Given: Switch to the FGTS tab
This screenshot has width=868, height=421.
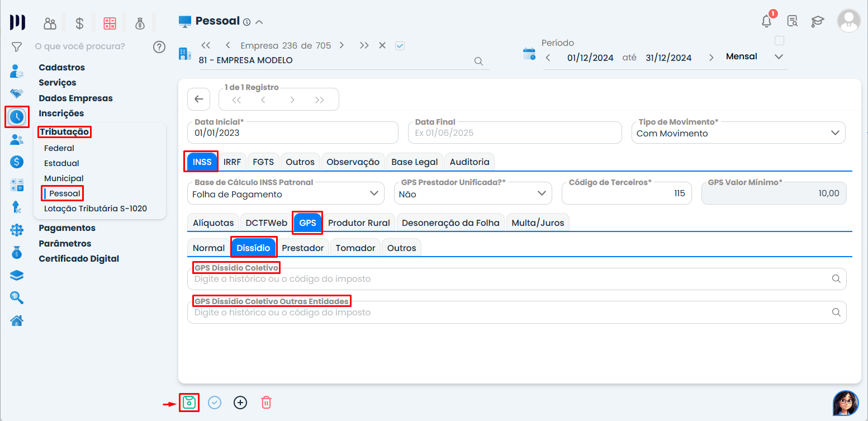Looking at the screenshot, I should [x=263, y=162].
